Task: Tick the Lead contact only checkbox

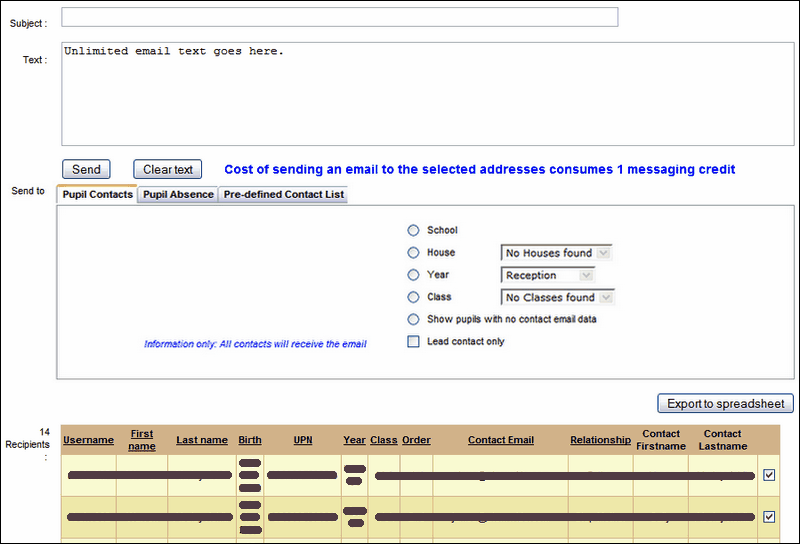Action: point(413,341)
